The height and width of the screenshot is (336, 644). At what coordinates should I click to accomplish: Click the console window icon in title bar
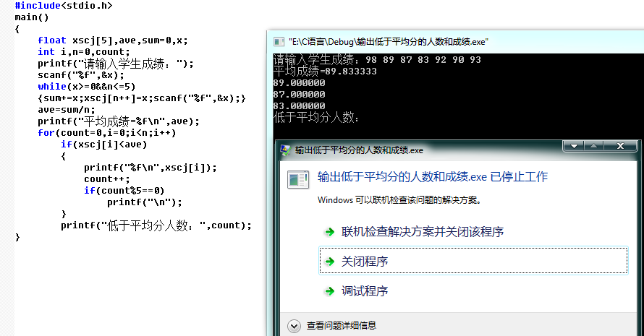(279, 42)
